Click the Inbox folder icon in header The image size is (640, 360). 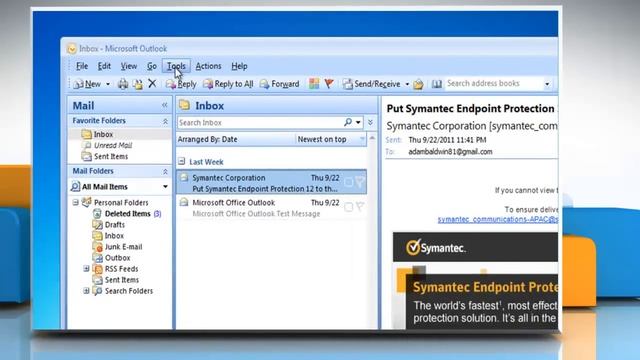point(184,105)
